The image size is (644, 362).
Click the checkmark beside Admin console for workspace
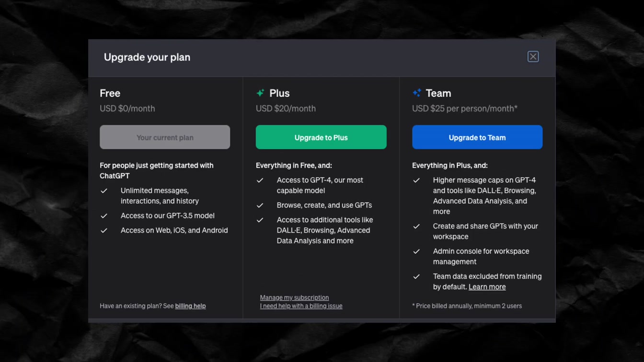click(416, 251)
